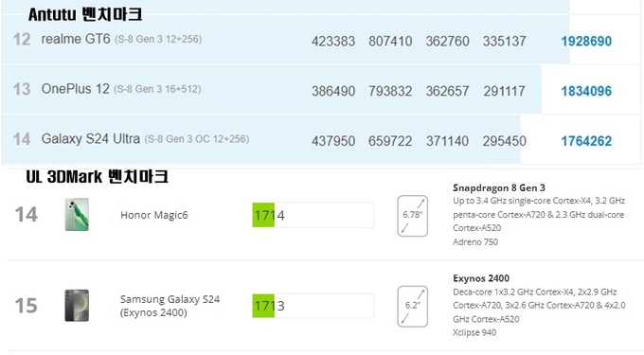Click the Antutu 벤치마크 title
This screenshot has height=355, width=644.
pyautogui.click(x=85, y=14)
